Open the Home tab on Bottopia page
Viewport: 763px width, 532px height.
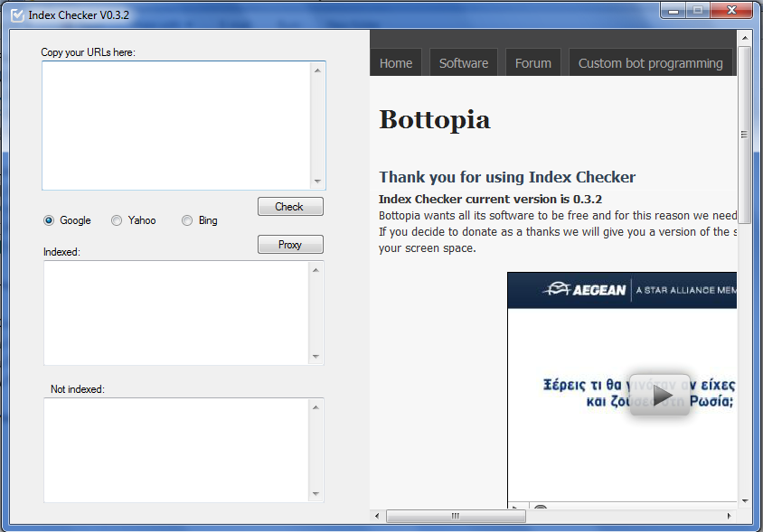[x=396, y=62]
